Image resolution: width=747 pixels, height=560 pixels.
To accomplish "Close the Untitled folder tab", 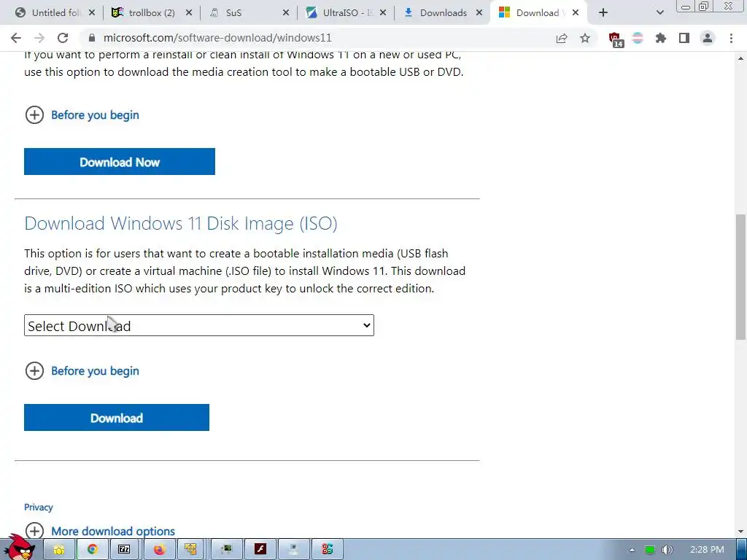I will 92,13.
